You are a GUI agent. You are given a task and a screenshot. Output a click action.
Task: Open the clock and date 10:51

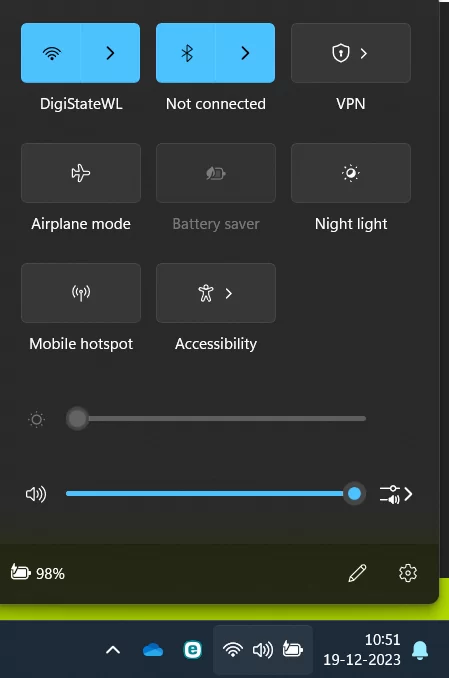point(362,649)
